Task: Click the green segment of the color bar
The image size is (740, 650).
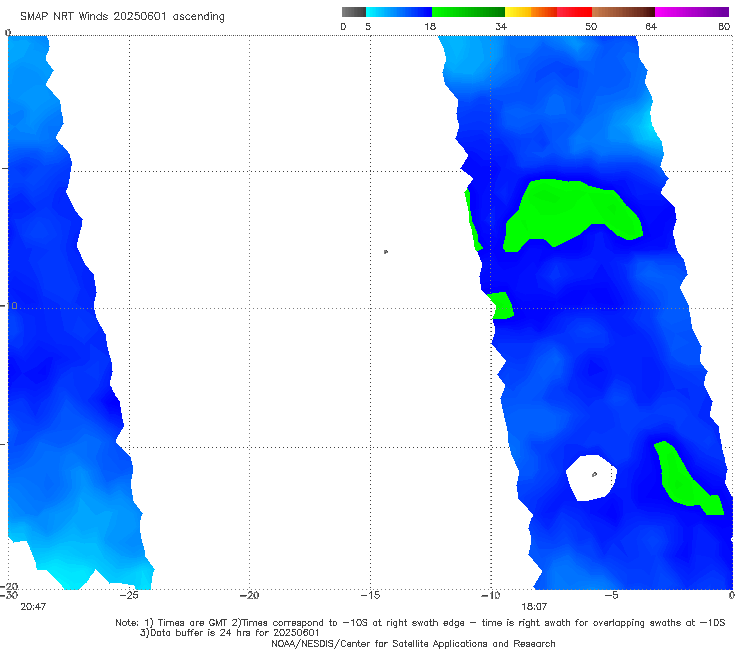Action: tap(468, 12)
